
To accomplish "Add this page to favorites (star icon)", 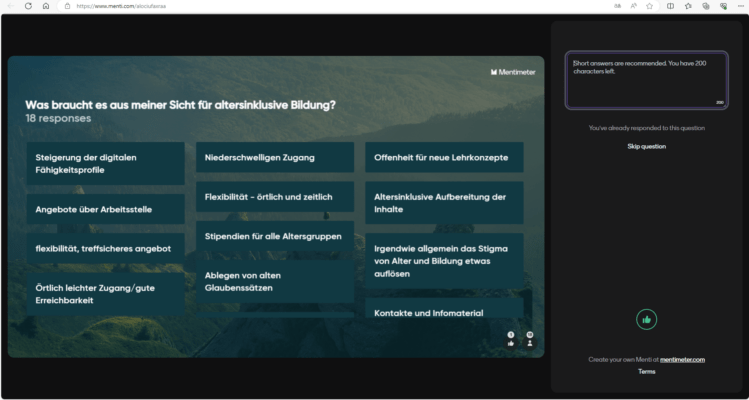I will point(650,6).
